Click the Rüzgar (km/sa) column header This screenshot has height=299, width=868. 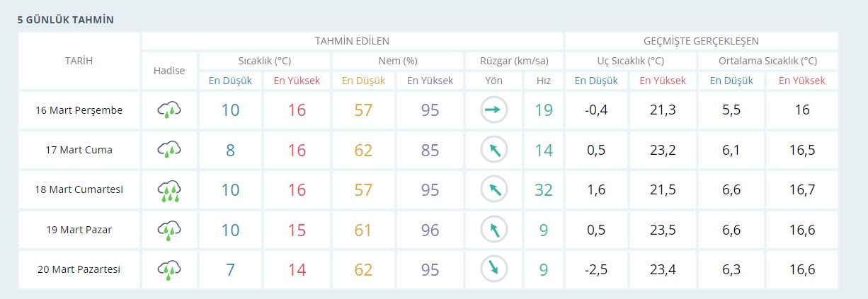(513, 61)
